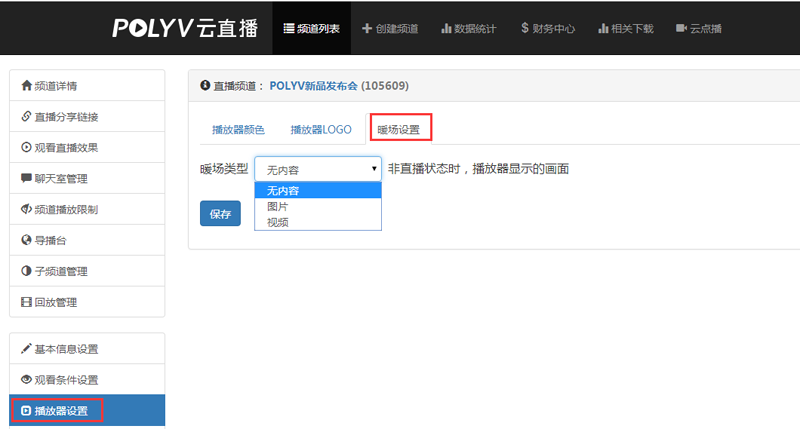
Task: Click the dollar icon for 财务中心
Action: tap(525, 28)
